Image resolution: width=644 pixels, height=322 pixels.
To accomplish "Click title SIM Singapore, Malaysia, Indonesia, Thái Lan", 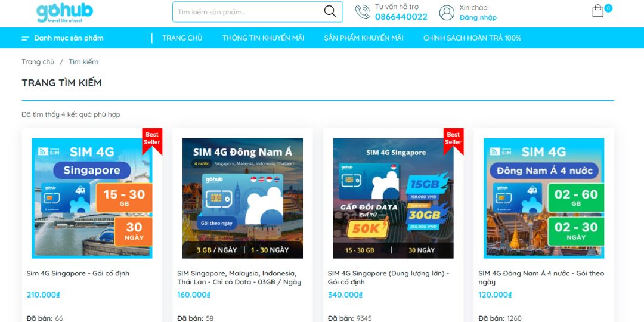I will click(x=239, y=278).
